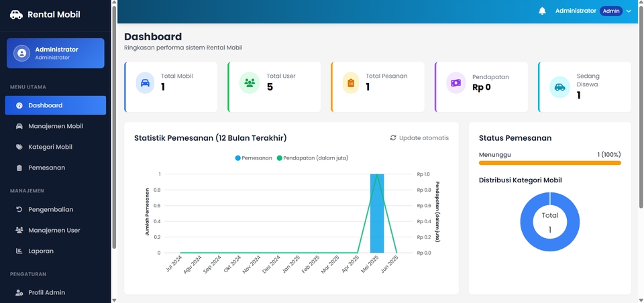The width and height of the screenshot is (644, 303).
Task: Click the Administrator avatar icon in sidebar
Action: pyautogui.click(x=21, y=54)
